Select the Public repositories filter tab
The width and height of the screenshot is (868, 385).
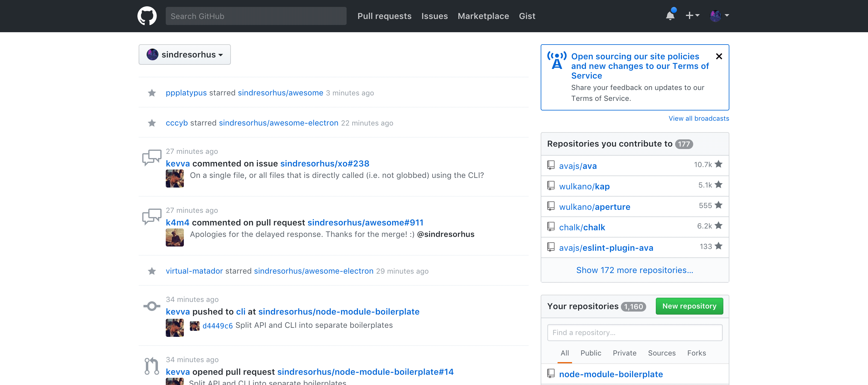click(591, 353)
